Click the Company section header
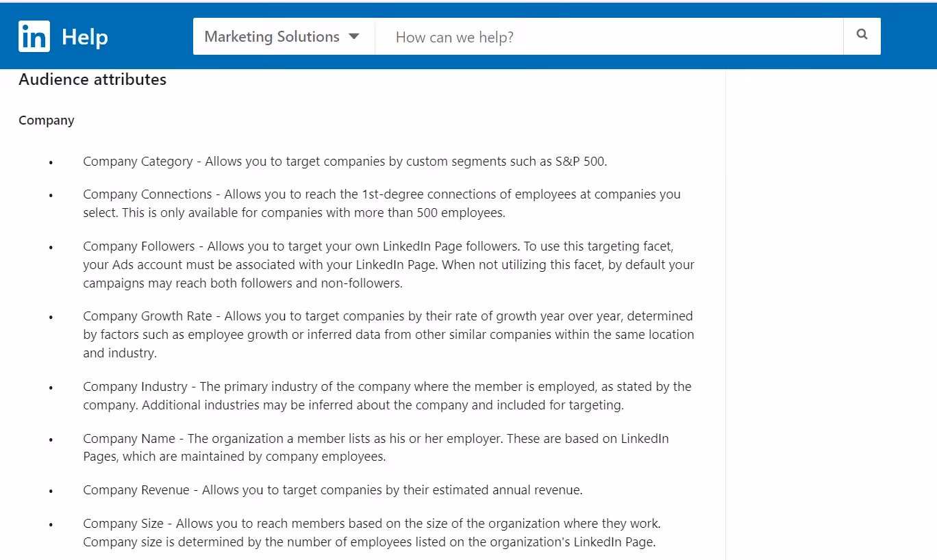 pyautogui.click(x=46, y=120)
